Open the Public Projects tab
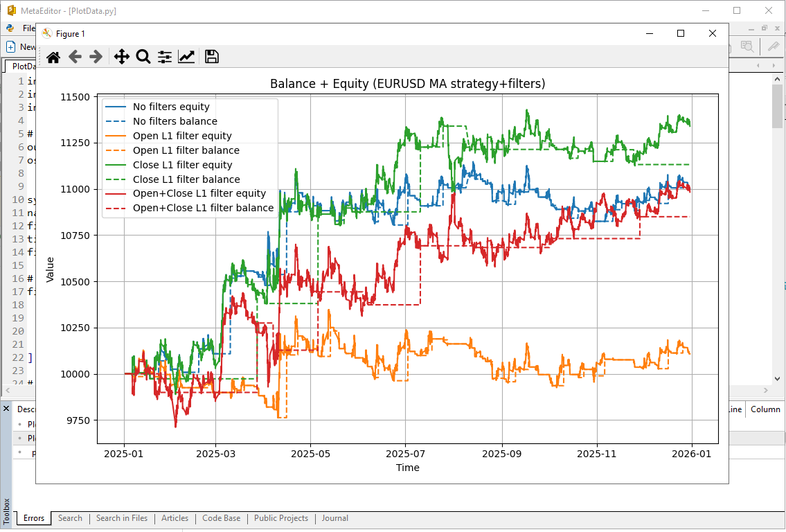This screenshot has width=786, height=532. 280,518
